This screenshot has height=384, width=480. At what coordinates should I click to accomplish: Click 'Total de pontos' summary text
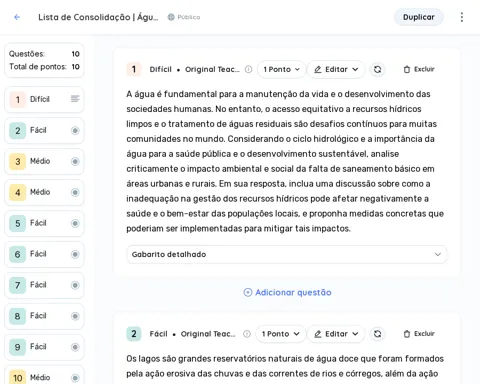click(38, 67)
